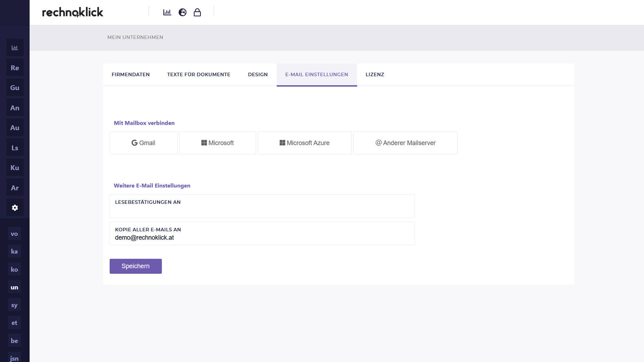Connect mailbox with Gmail
The height and width of the screenshot is (362, 644).
pyautogui.click(x=143, y=143)
